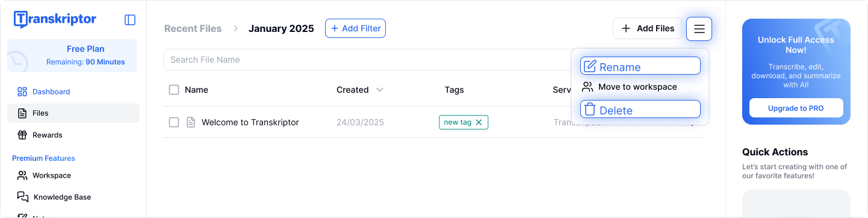Collapse the sidebar panel icon
Image resolution: width=868 pixels, height=218 pixels.
tap(130, 20)
